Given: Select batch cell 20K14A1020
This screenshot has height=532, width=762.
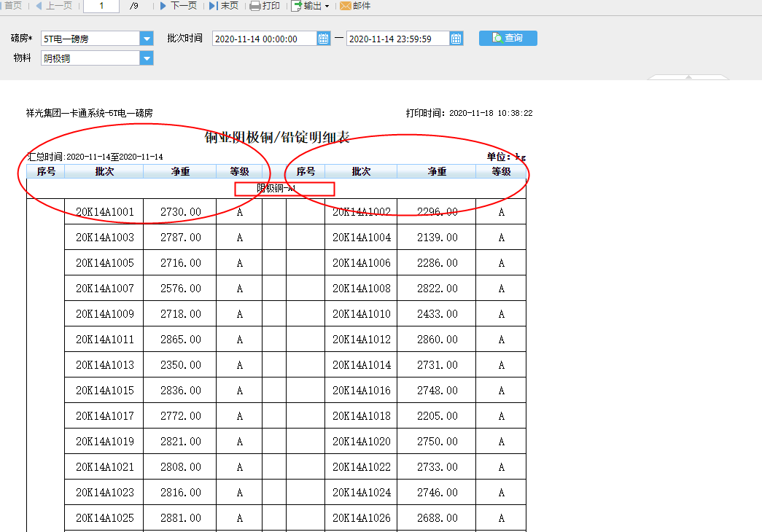Looking at the screenshot, I should (x=361, y=441).
